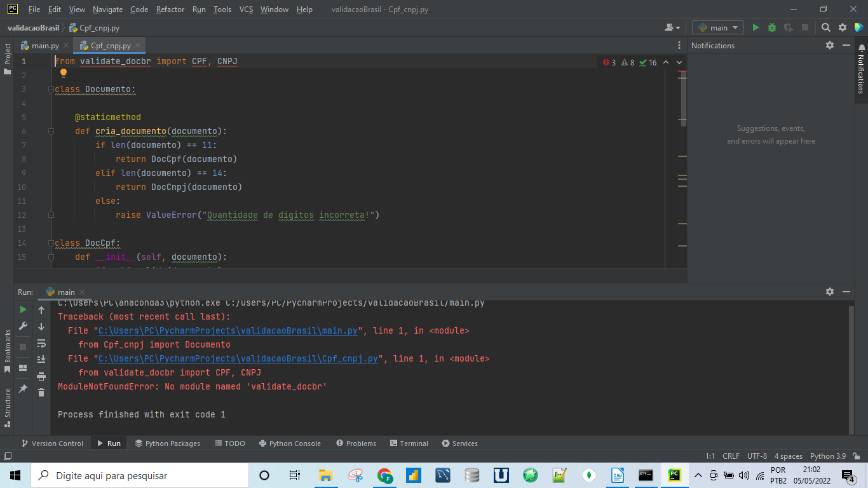Open the Python 3.9 interpreter selector

828,456
